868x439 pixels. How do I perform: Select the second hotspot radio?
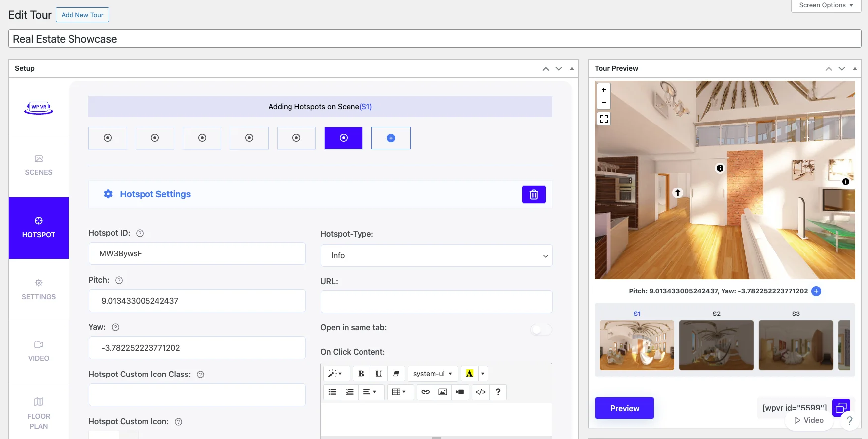[155, 138]
